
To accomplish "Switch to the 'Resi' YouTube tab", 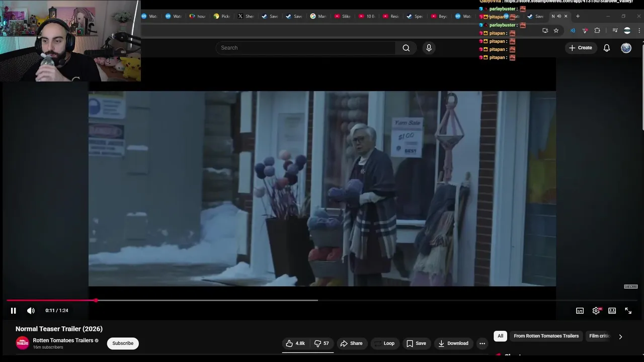I will point(390,16).
